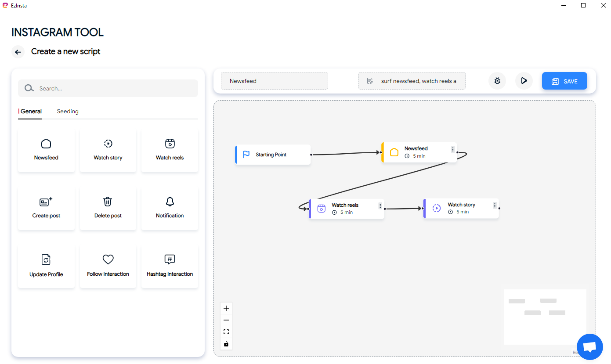Select the Watch story node in canvas
This screenshot has height=364, width=611.
coord(461,209)
